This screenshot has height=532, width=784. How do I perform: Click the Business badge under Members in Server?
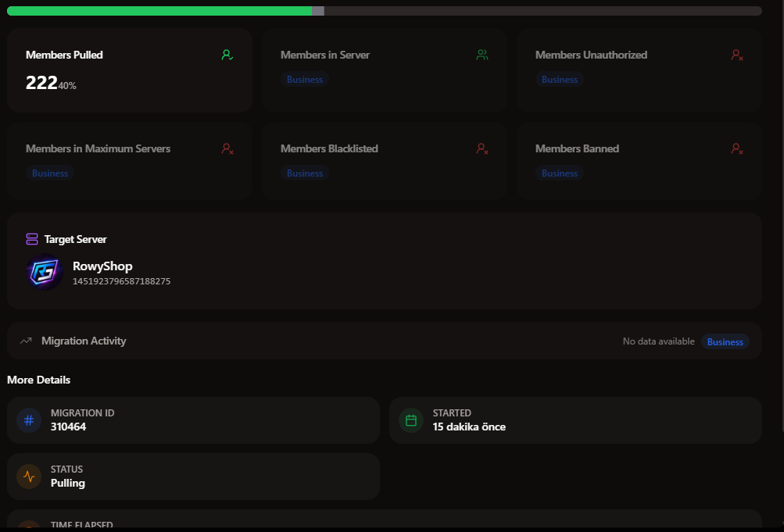305,80
